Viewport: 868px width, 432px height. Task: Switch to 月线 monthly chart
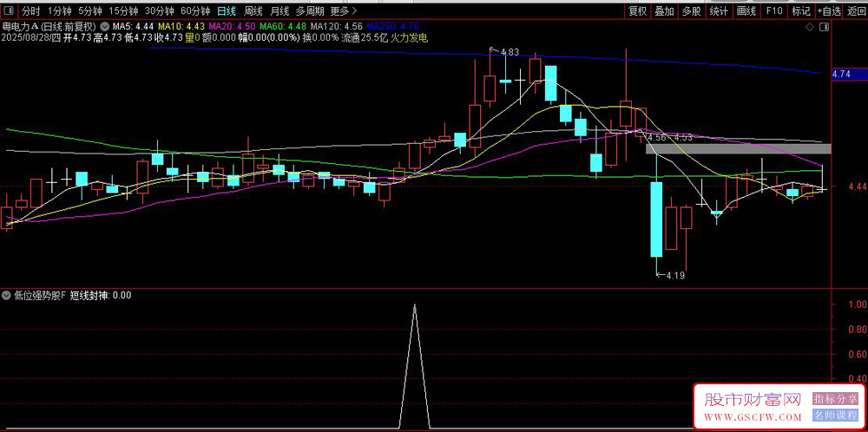tap(279, 10)
